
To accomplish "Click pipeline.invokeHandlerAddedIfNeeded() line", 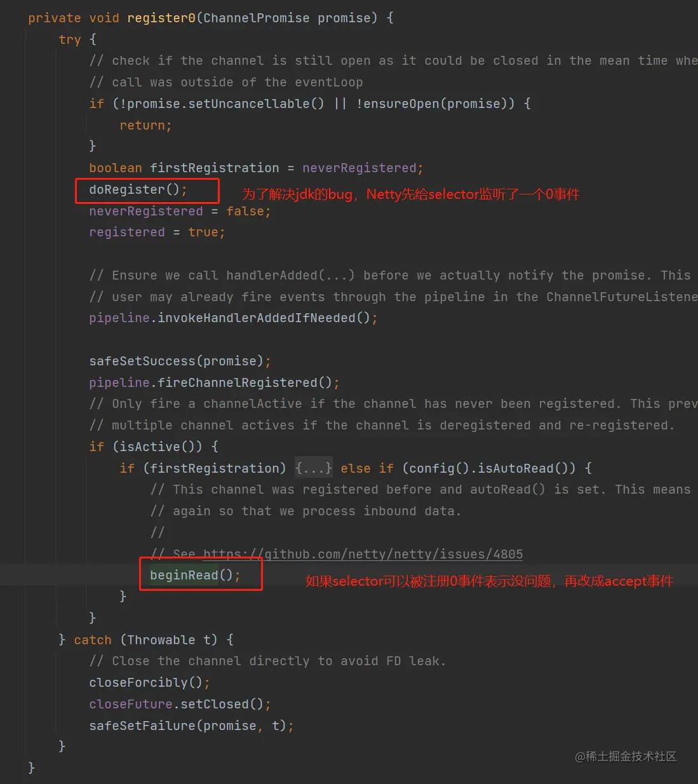I will pos(233,318).
